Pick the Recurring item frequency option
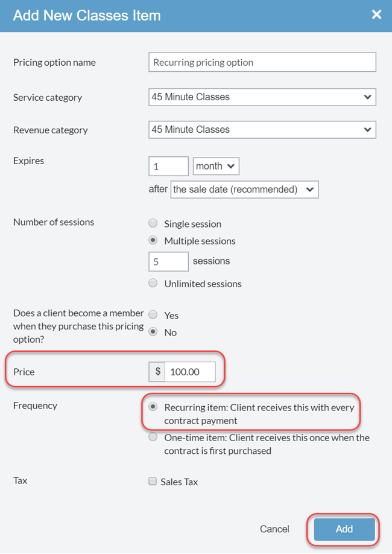This screenshot has width=392, height=554. (153, 407)
